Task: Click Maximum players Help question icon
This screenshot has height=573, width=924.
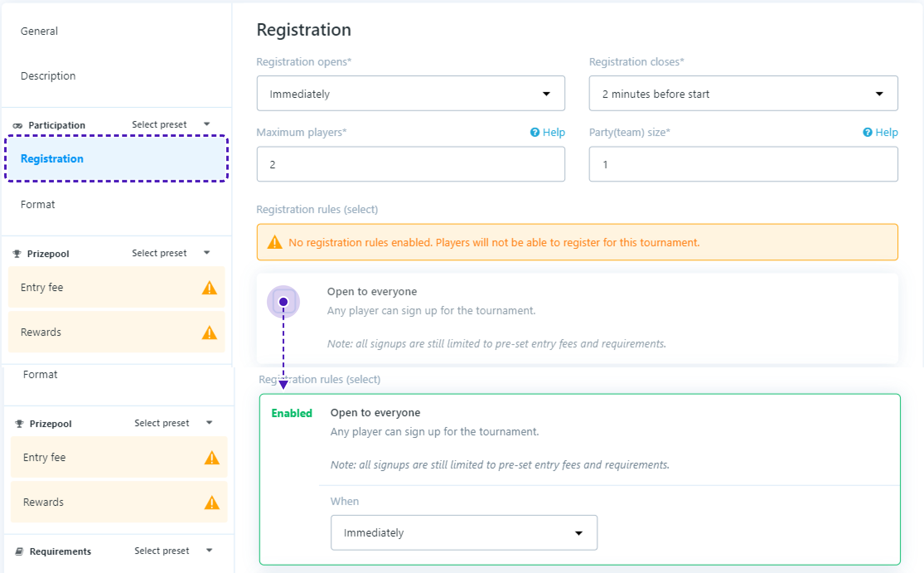Action: (x=535, y=132)
